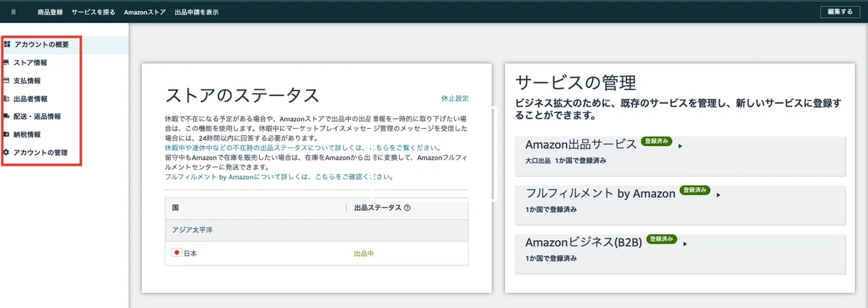Click the ストアのステータス heading
The image size is (868, 308).
click(242, 96)
